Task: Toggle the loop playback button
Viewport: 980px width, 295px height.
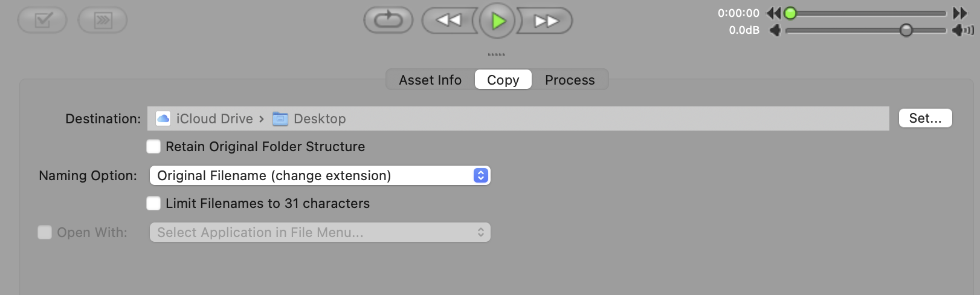Action: coord(388,21)
